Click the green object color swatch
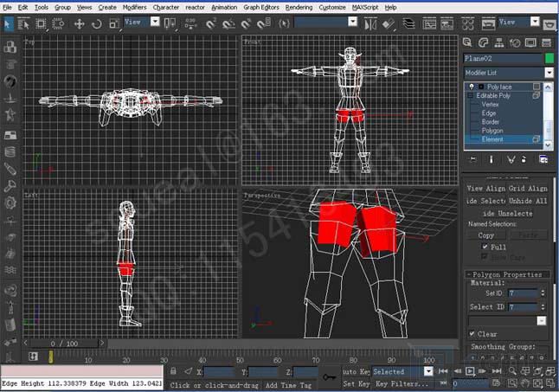This screenshot has width=559, height=392. click(549, 58)
